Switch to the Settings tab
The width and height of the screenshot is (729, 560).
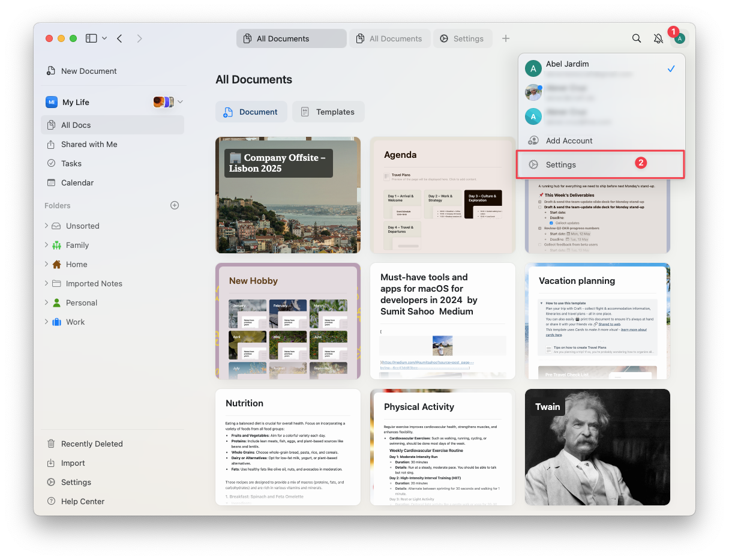point(463,38)
